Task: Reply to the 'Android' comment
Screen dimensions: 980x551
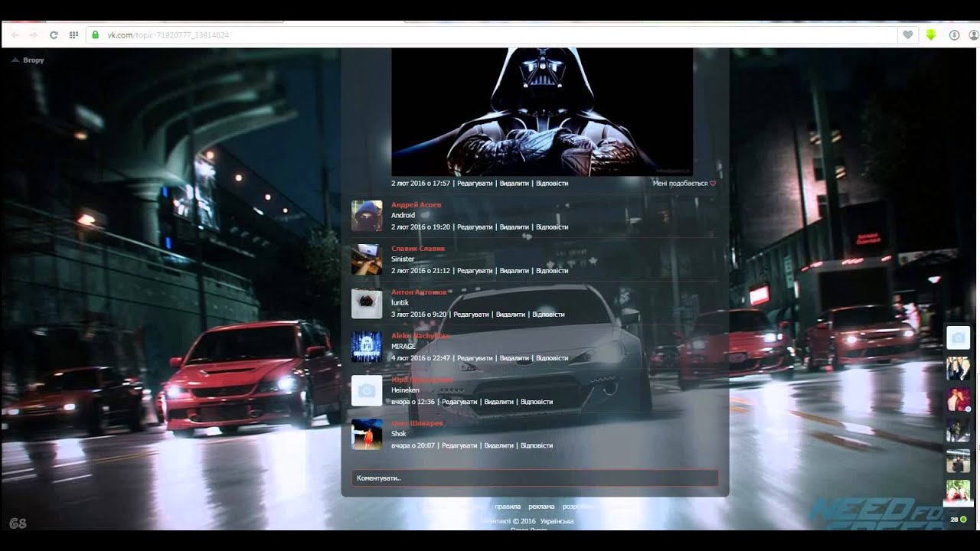Action: (552, 227)
